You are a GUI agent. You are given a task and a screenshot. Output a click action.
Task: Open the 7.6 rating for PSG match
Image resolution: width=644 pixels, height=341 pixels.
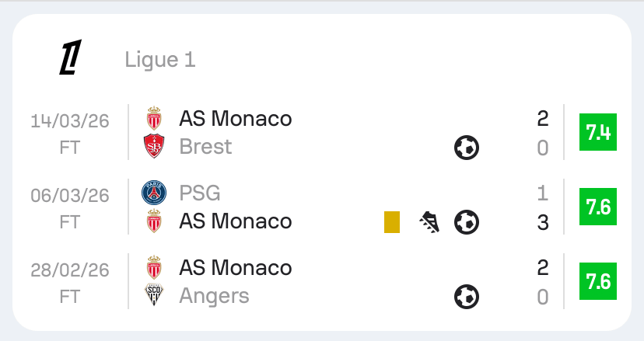click(x=598, y=207)
